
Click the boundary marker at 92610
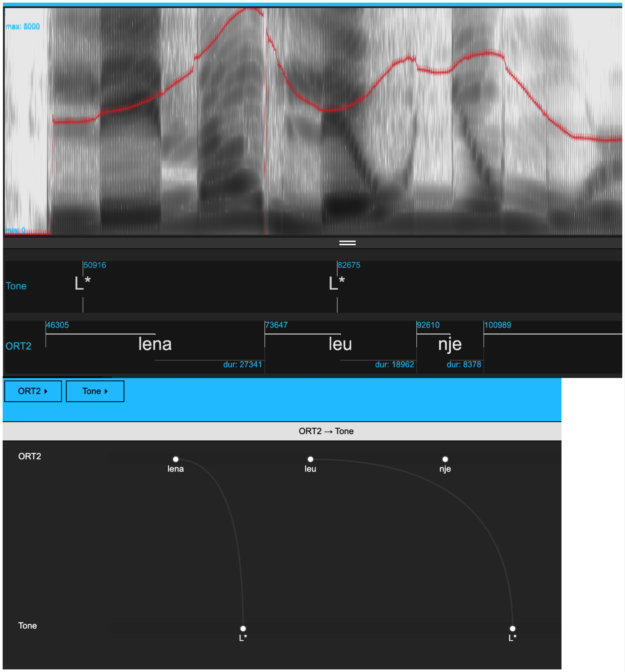coord(417,340)
